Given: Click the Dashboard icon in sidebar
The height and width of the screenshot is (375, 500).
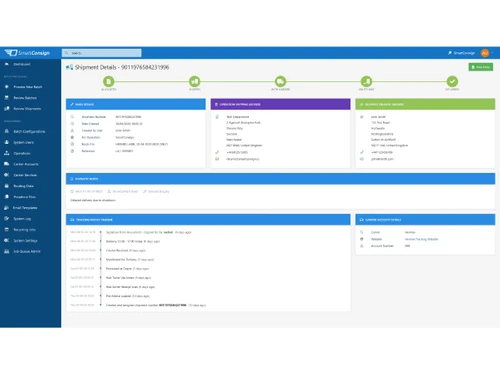Looking at the screenshot, I should click(x=7, y=64).
